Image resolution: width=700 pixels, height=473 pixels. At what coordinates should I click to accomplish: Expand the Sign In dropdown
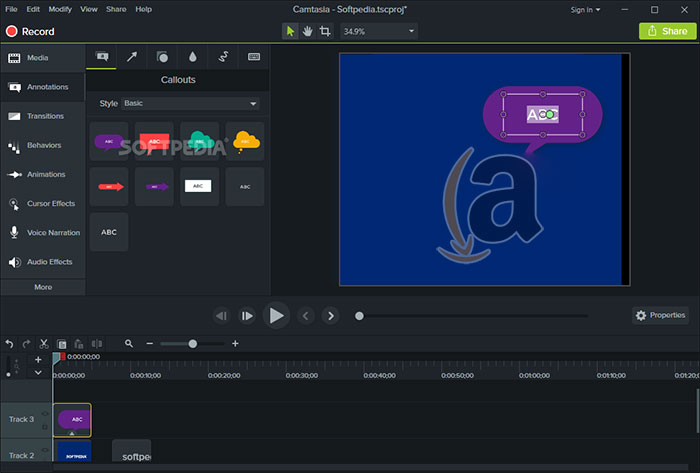585,10
